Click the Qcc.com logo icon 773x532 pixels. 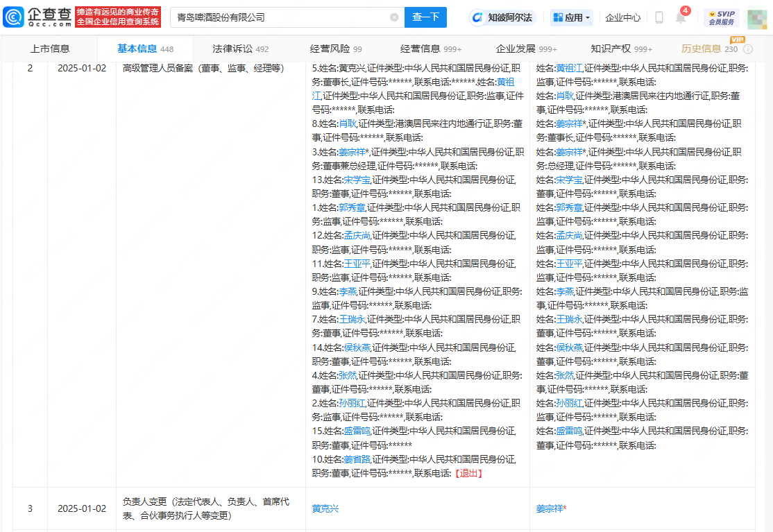tap(13, 17)
